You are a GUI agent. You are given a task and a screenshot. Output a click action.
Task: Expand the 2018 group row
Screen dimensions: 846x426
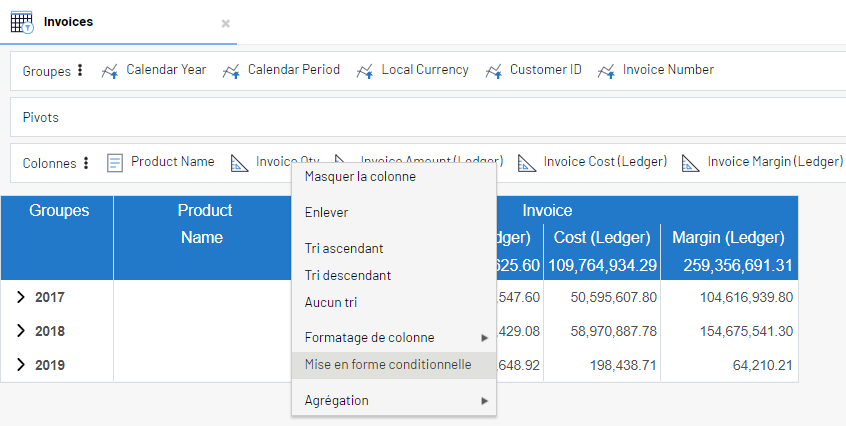[21, 331]
